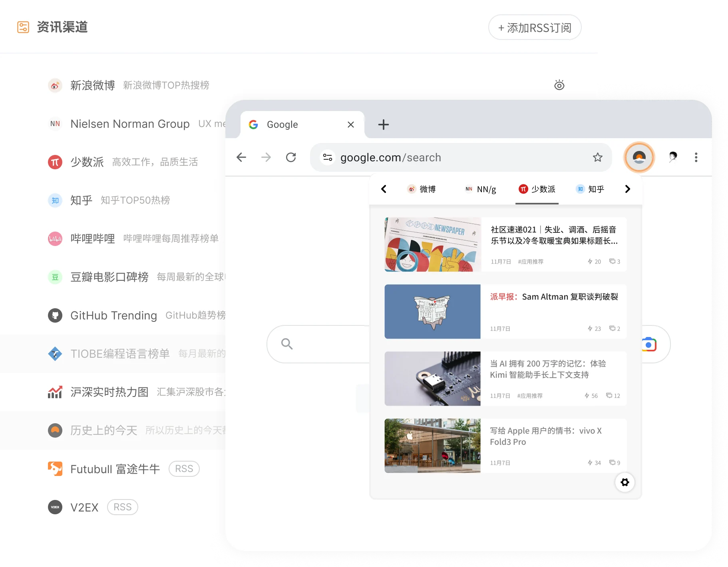Toggle visibility eye for 新浪微博 row
Viewport: 728px width, 567px height.
coord(559,85)
